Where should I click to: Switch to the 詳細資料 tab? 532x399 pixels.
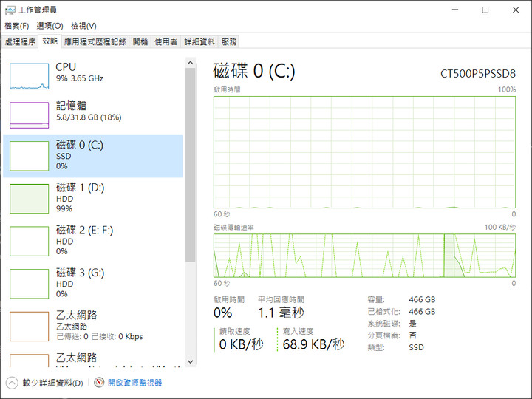click(199, 41)
